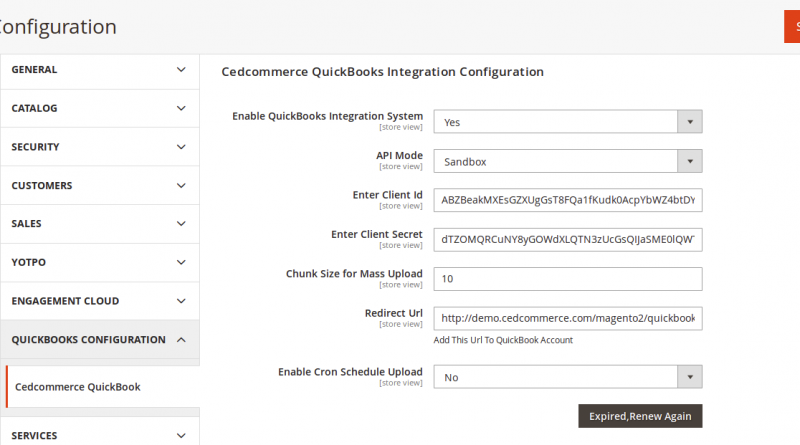
Task: Click the Redirect Url input field
Action: [x=567, y=318]
